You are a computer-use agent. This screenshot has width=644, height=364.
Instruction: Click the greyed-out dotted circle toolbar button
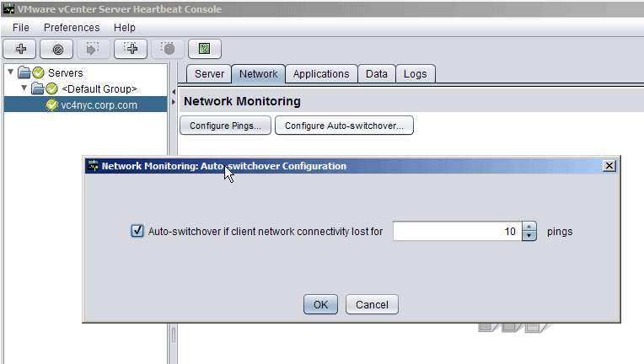tap(168, 49)
